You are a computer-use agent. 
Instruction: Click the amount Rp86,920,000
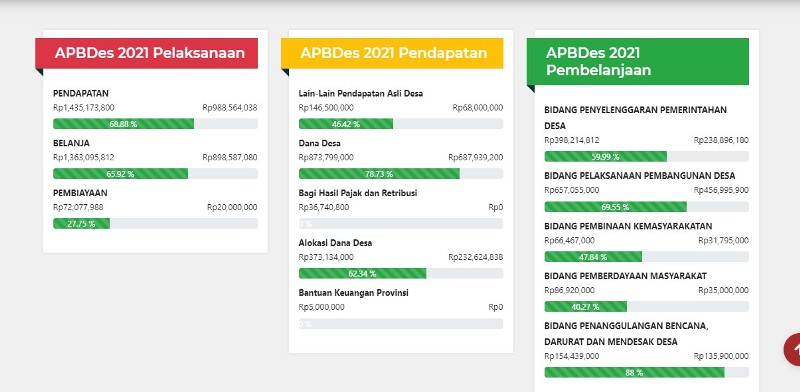point(569,290)
